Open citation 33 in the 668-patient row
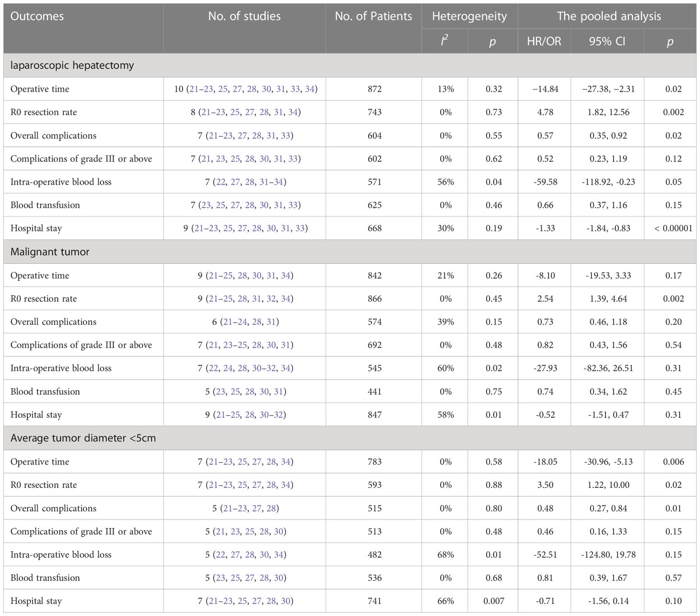Image resolution: width=700 pixels, height=616 pixels. pyautogui.click(x=300, y=228)
